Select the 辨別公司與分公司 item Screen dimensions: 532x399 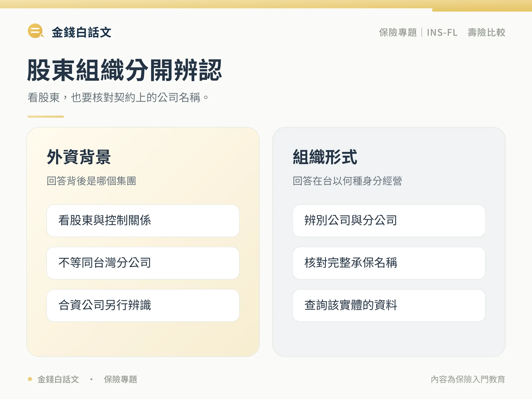coord(389,220)
